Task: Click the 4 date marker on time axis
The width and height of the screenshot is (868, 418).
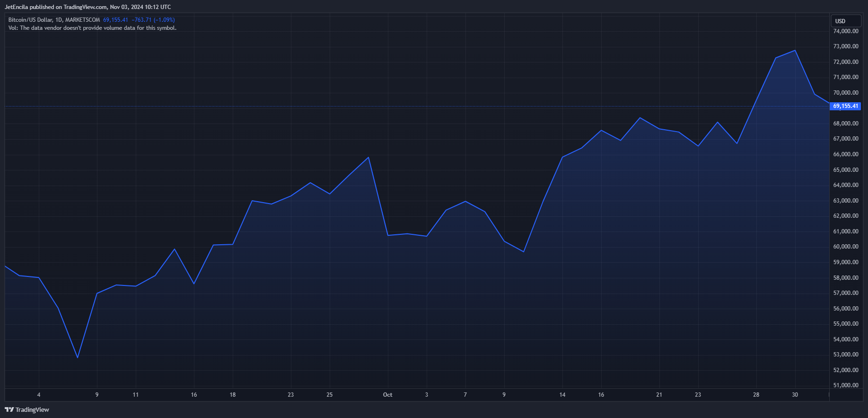Action: click(x=39, y=395)
